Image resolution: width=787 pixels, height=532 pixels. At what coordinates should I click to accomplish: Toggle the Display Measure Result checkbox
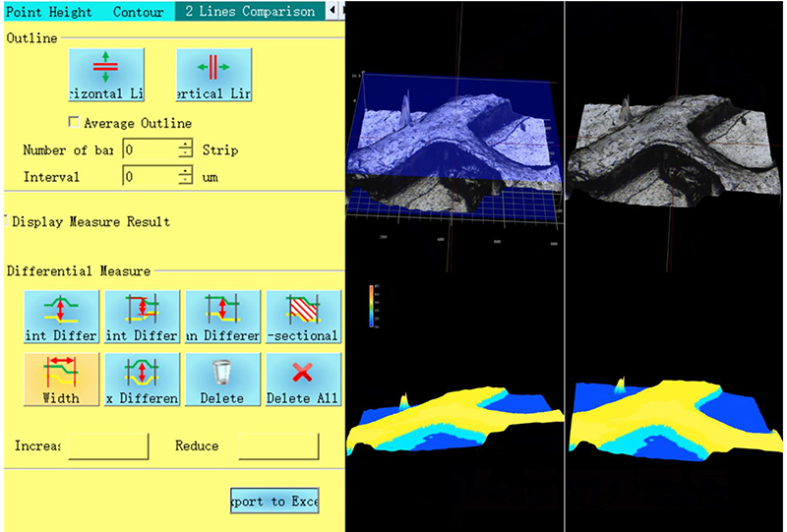click(6, 221)
